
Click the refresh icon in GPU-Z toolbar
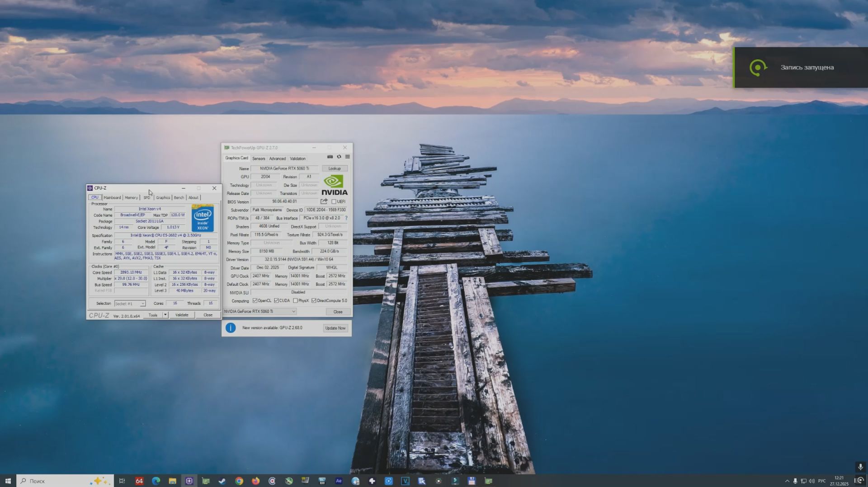click(x=339, y=156)
